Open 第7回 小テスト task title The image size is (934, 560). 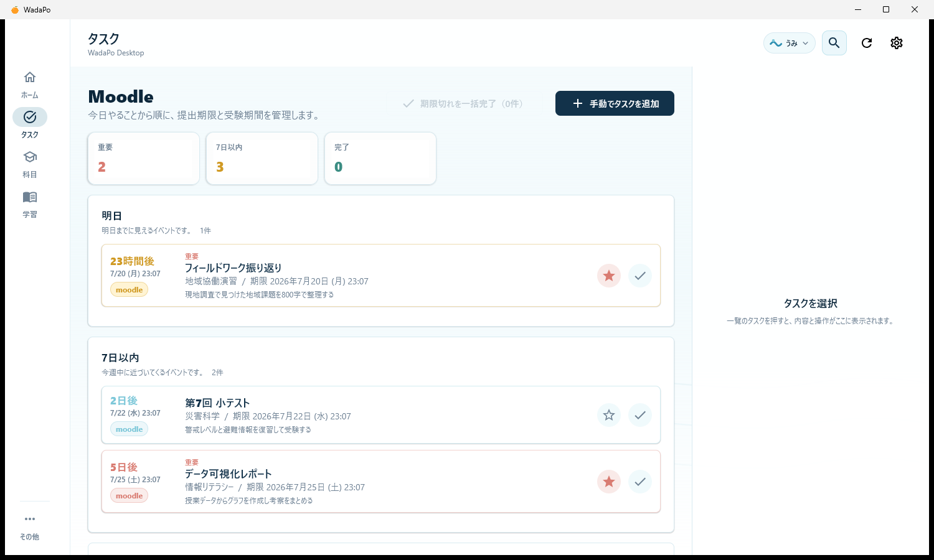(217, 403)
